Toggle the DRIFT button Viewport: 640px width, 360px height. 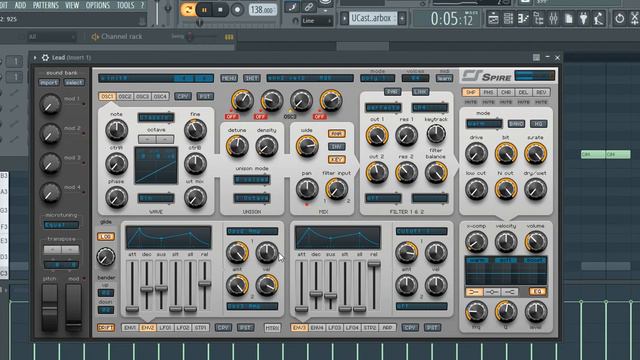click(x=106, y=328)
